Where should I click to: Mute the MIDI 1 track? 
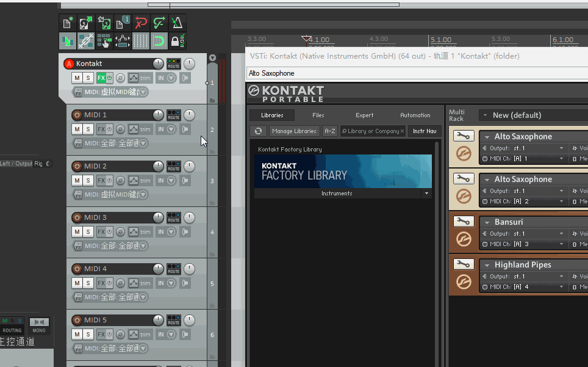[77, 129]
